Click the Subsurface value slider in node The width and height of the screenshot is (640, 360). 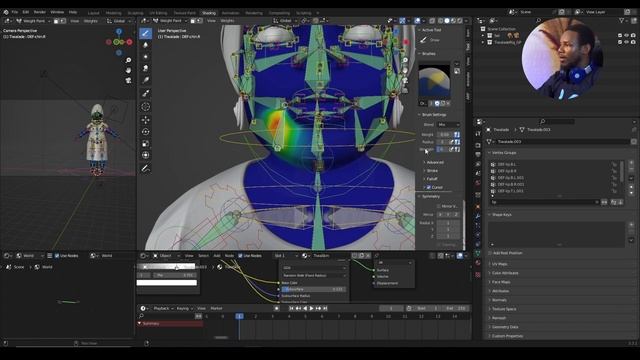tap(314, 289)
